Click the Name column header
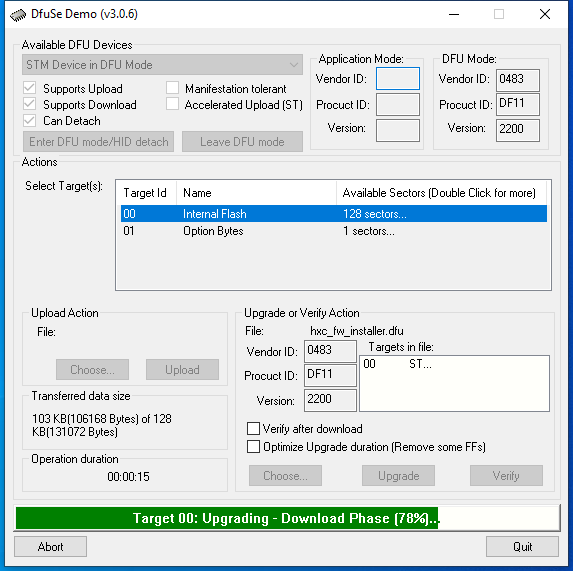This screenshot has width=573, height=571. point(256,193)
